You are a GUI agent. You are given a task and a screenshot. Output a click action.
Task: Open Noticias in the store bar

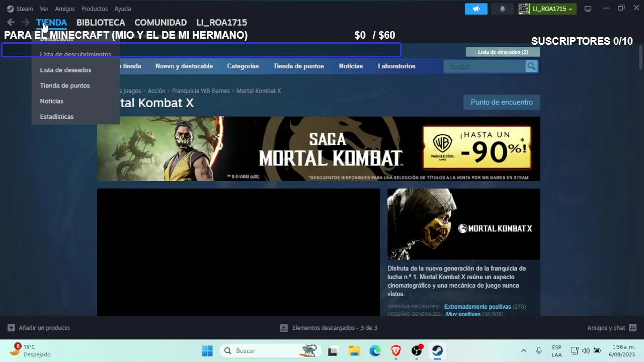pos(351,66)
